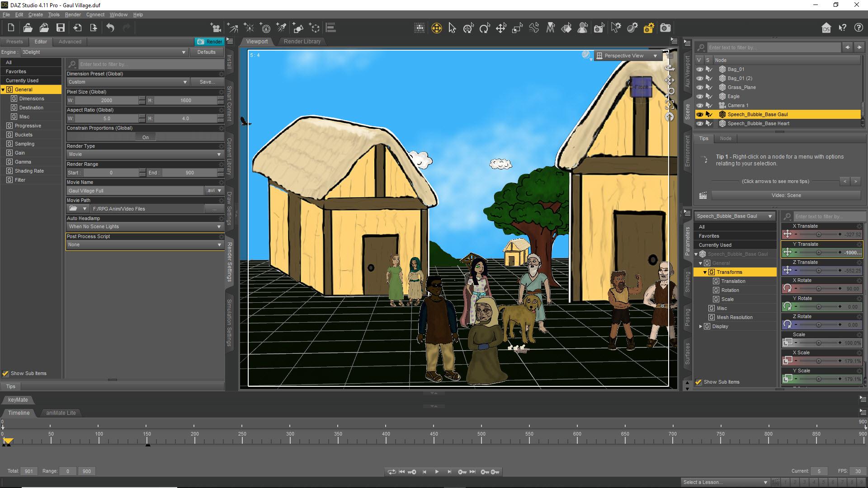This screenshot has height=488, width=868.
Task: Open the Render Type dropdown
Action: 145,155
